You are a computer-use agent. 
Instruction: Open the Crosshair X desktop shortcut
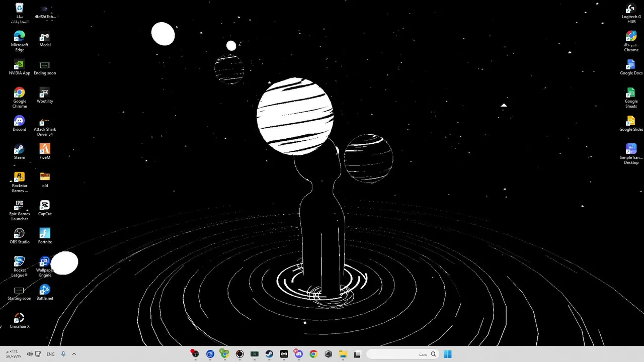coord(19,322)
